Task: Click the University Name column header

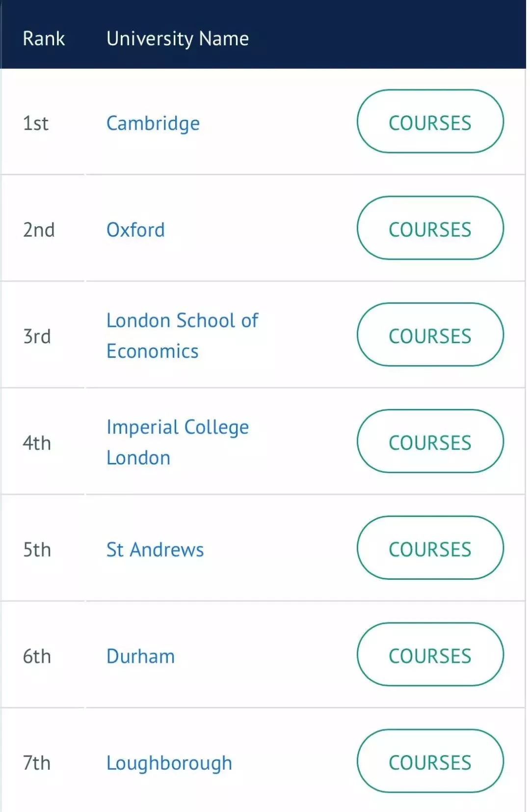Action: [178, 39]
